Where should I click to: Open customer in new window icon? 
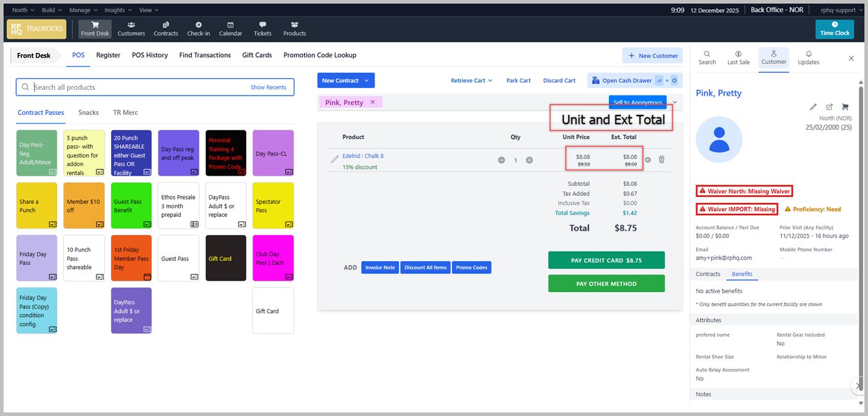(x=829, y=107)
